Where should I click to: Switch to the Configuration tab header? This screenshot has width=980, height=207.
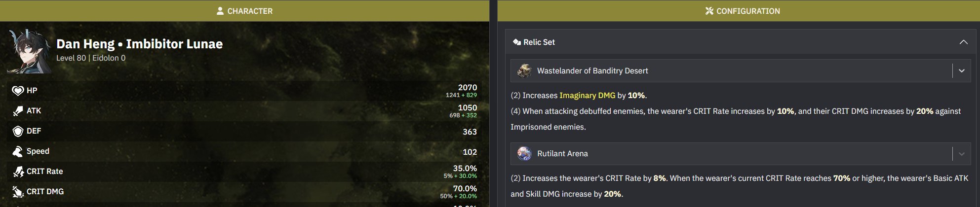[x=743, y=11]
